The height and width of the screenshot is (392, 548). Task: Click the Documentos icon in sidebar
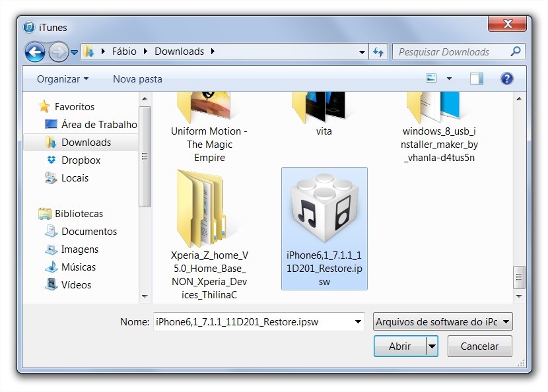(51, 231)
